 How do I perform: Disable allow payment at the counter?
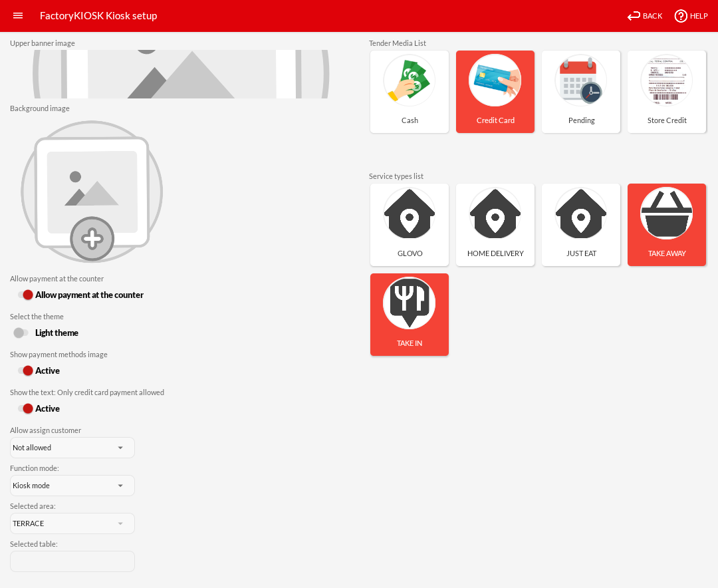coord(25,295)
